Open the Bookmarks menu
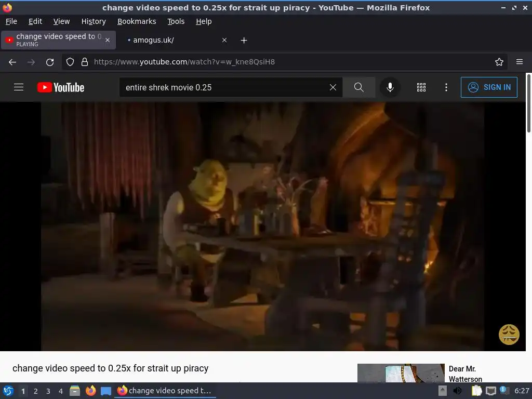Viewport: 532px width, 399px height. (x=137, y=21)
